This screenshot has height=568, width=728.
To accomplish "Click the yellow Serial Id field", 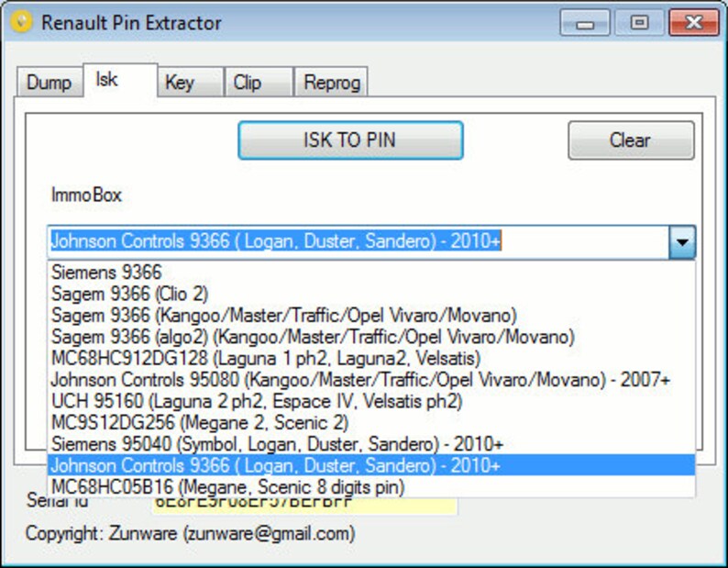I will tap(304, 506).
